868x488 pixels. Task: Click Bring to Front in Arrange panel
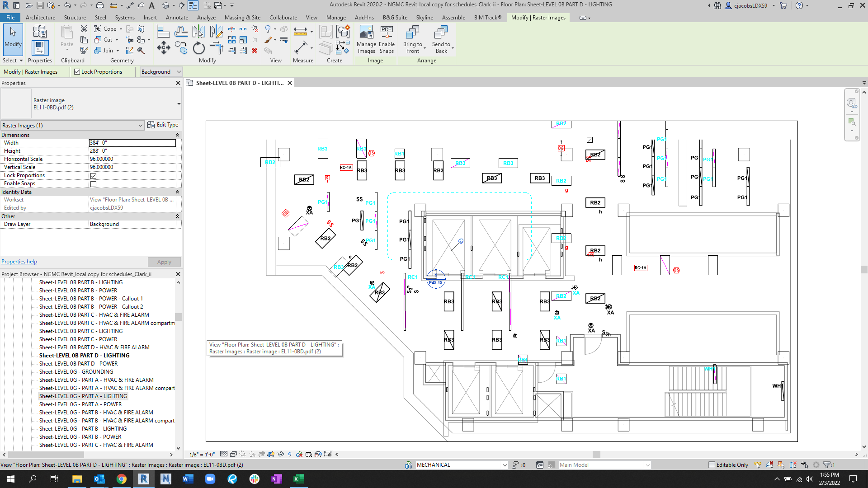(413, 40)
